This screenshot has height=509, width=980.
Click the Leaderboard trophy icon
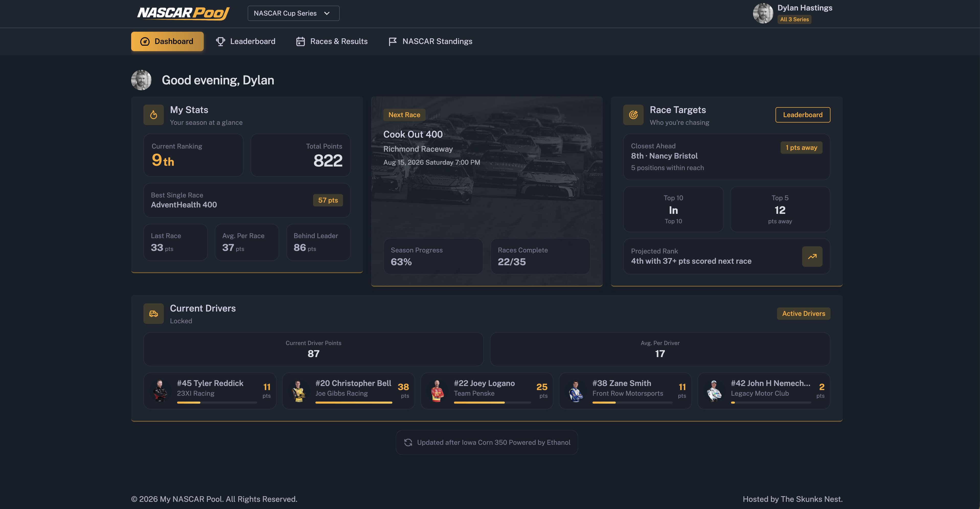[x=220, y=41]
